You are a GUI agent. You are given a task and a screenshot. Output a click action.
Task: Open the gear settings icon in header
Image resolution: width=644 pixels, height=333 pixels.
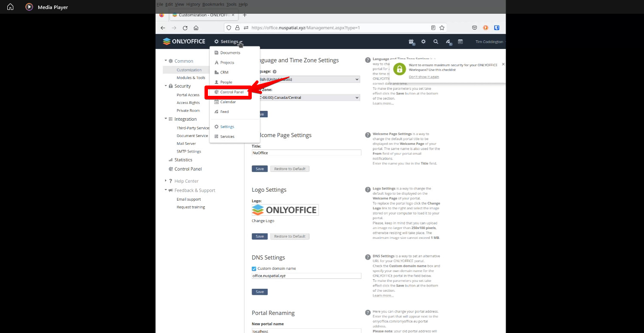[423, 42]
